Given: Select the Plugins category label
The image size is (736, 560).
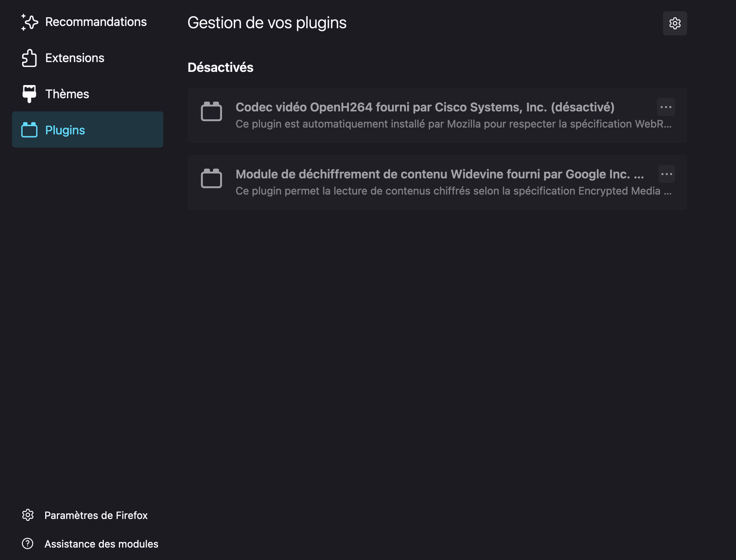Looking at the screenshot, I should pos(65,130).
